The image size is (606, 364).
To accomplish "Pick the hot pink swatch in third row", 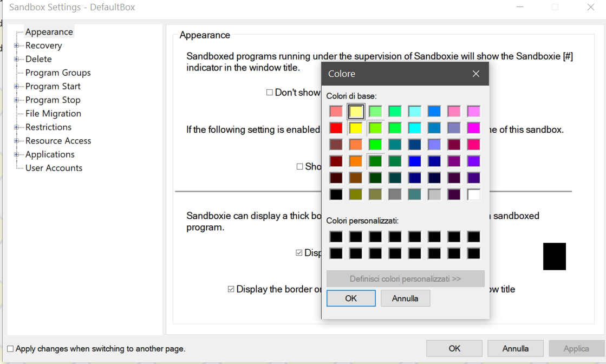I will pyautogui.click(x=473, y=145).
